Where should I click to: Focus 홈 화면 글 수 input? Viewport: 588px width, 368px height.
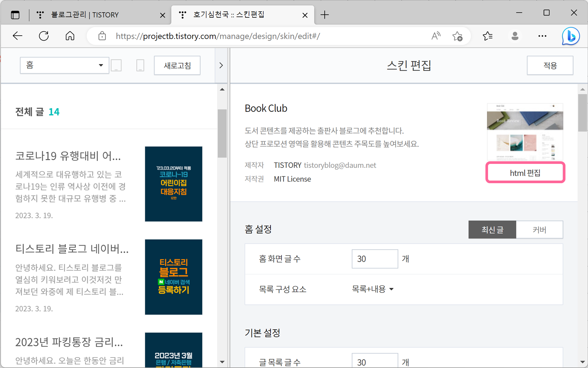tap(375, 259)
